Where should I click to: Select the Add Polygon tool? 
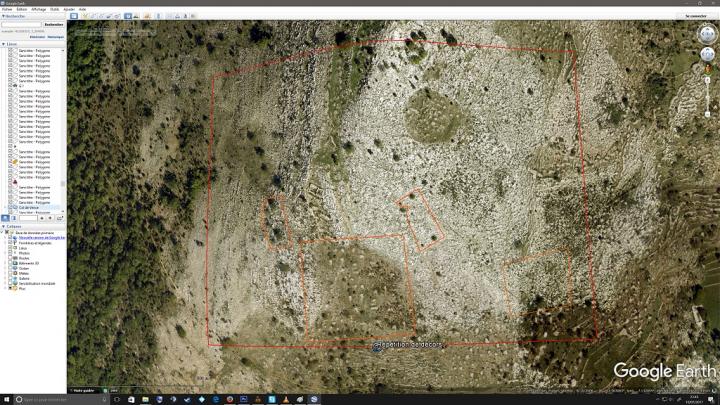[x=93, y=16]
